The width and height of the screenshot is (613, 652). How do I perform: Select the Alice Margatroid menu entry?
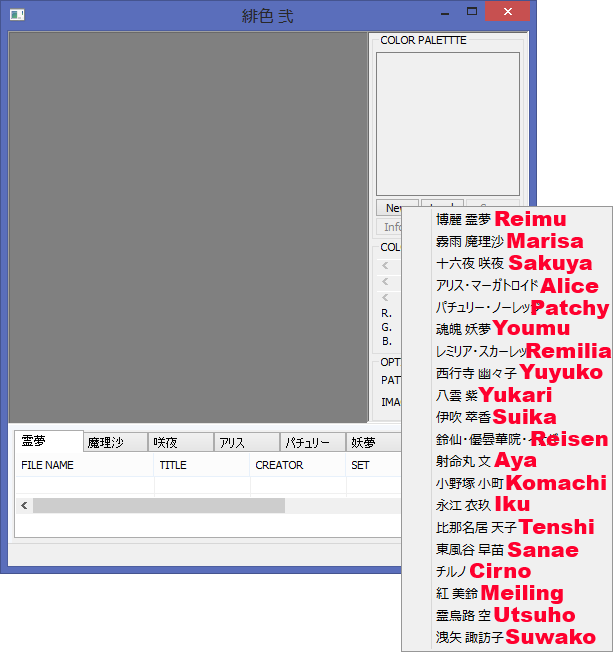click(x=507, y=285)
